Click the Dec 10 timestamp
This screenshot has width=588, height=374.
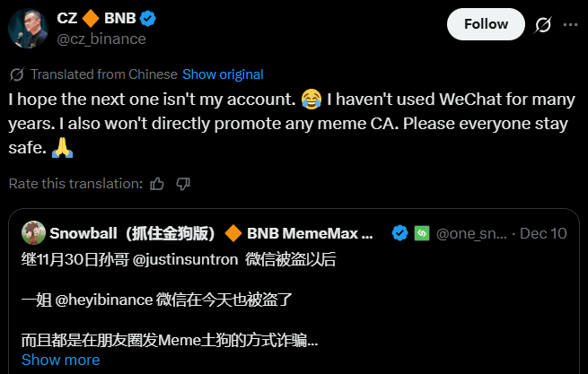tap(545, 234)
